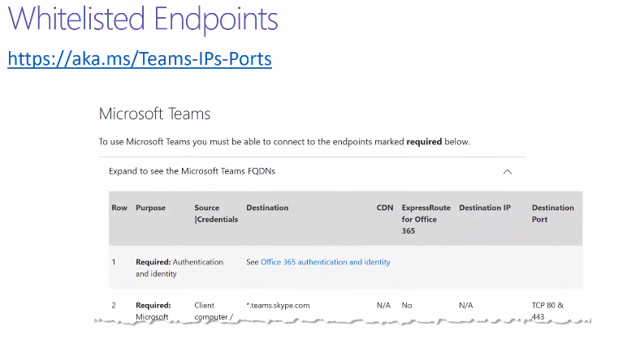Collapse the FQDNs section using chevron arrow
The width and height of the screenshot is (644, 352).
[x=508, y=172]
